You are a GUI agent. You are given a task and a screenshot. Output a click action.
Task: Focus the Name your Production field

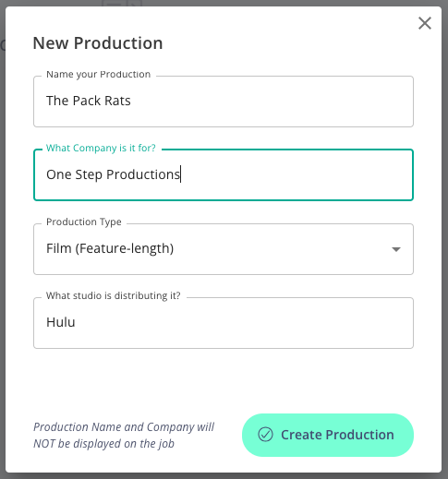coord(224,102)
